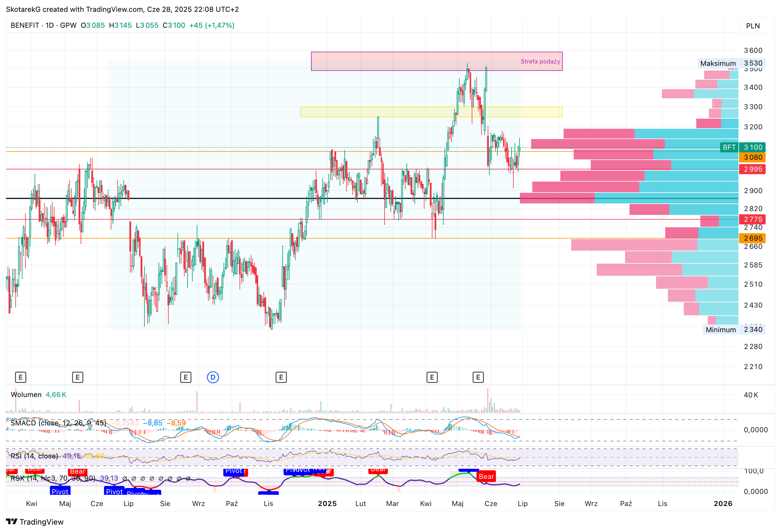Click the 40K volume axis label
This screenshot has width=781, height=532.
click(751, 395)
